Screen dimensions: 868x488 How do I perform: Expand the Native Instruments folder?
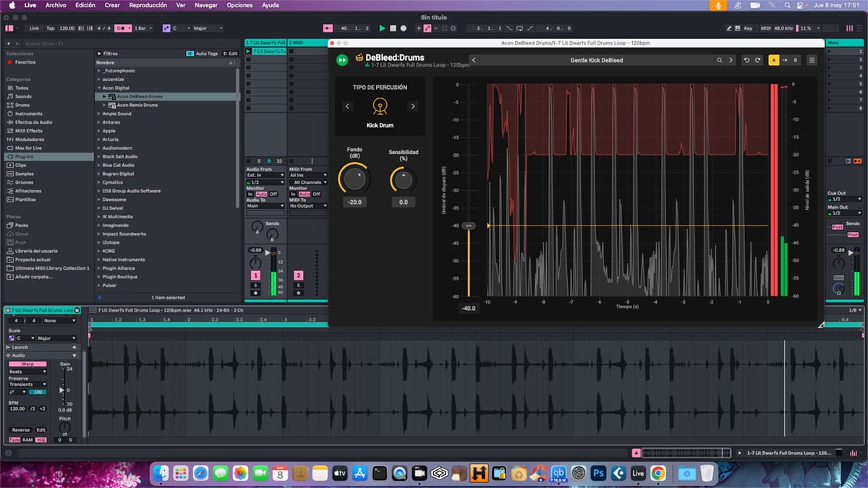tap(99, 260)
